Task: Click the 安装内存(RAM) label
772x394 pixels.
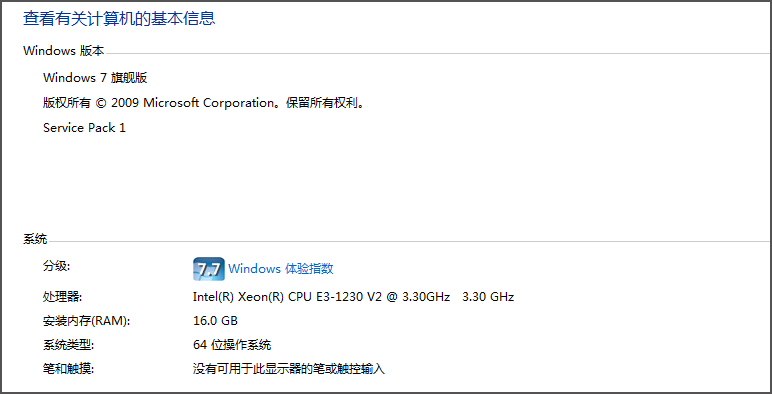Action: coord(86,321)
